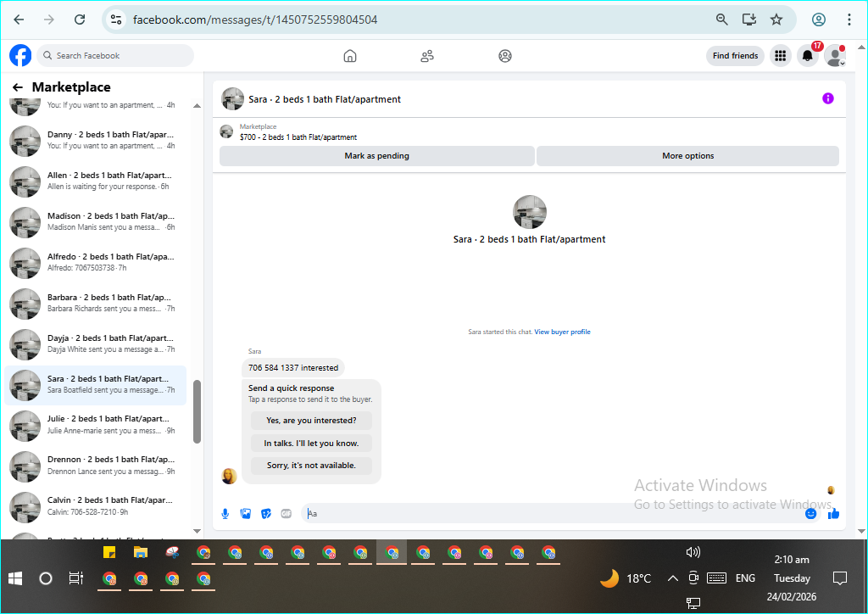Open File Explorer from taskbar
The image size is (868, 614).
(x=141, y=553)
